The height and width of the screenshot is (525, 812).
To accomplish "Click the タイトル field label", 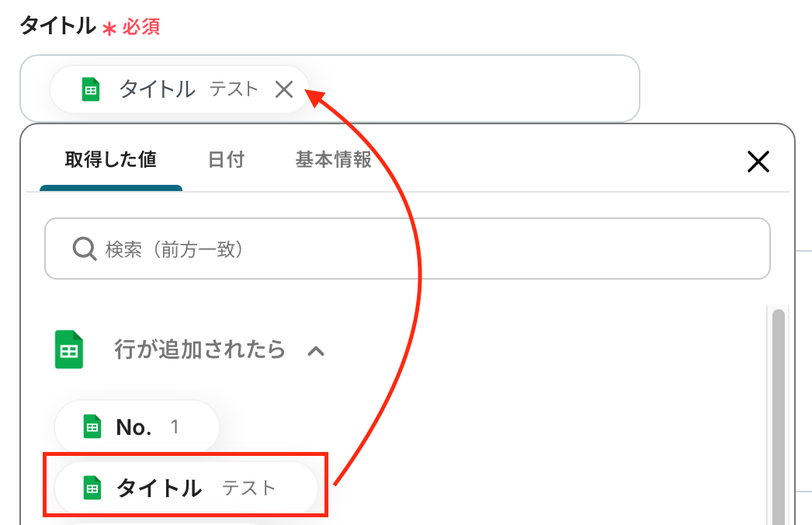I will click(57, 26).
